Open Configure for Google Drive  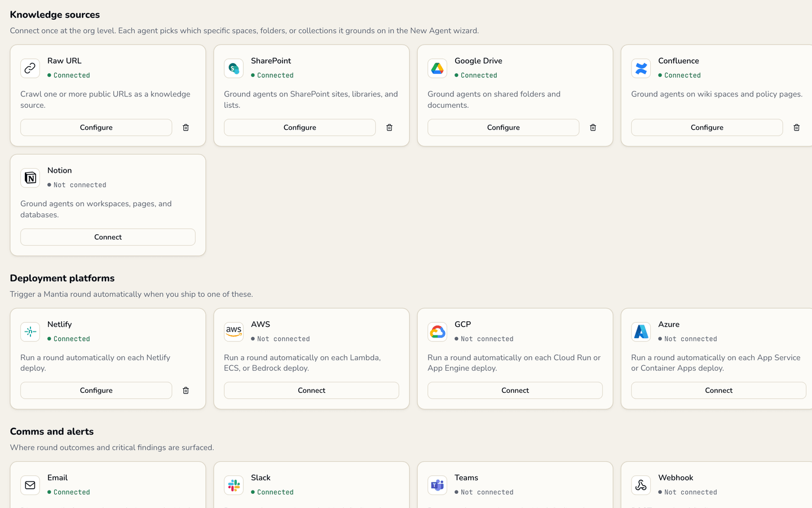pos(503,128)
